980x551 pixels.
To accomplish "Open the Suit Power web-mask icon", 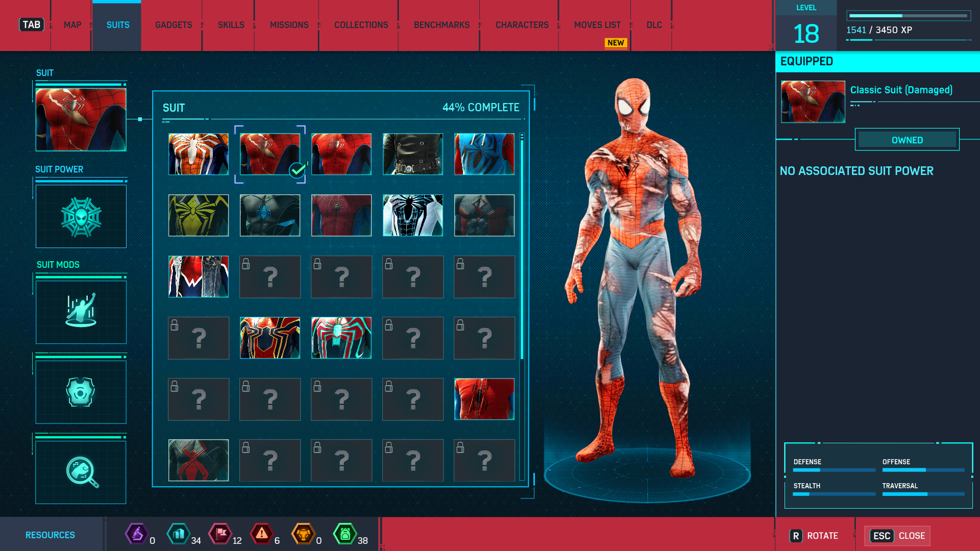I will click(x=81, y=216).
